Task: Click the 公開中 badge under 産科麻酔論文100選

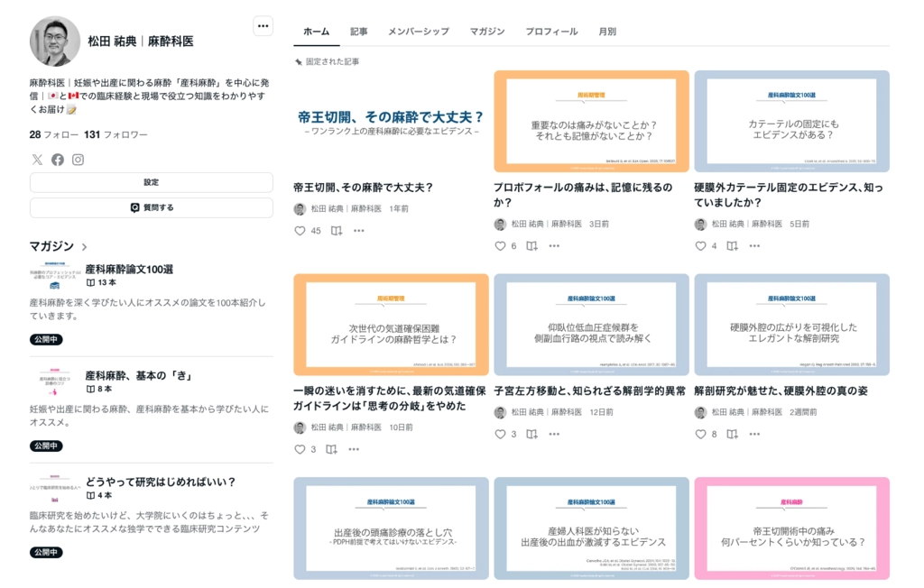Action: tap(46, 339)
